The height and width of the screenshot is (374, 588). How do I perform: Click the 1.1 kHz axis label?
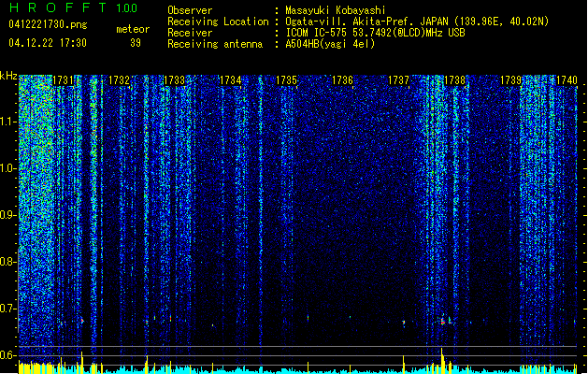click(7, 122)
